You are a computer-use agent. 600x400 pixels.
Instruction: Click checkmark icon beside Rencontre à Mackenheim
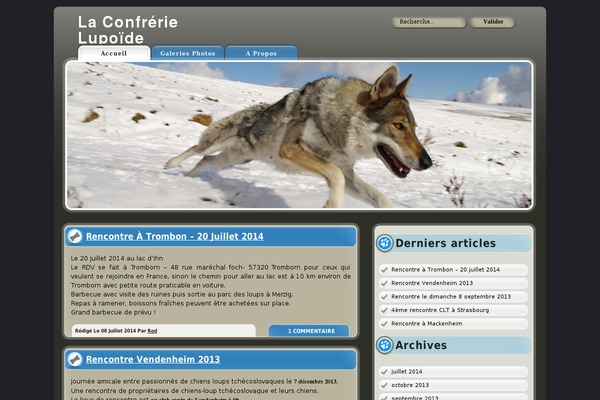click(x=384, y=324)
